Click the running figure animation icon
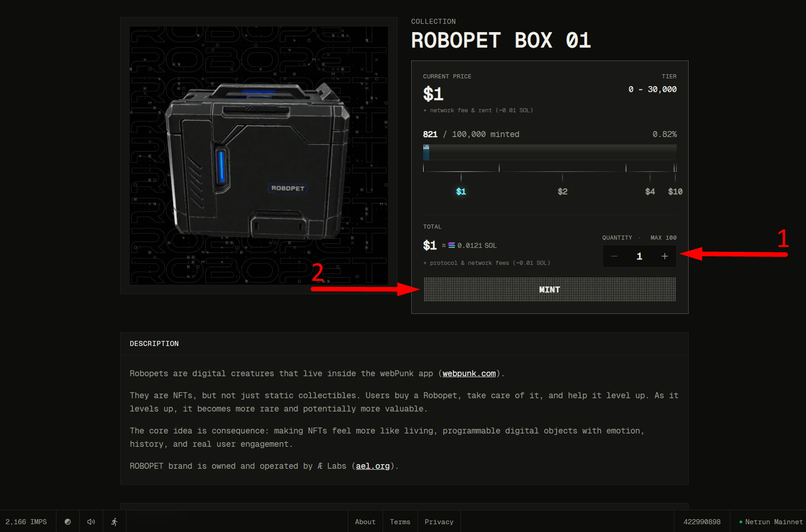 coord(115,521)
